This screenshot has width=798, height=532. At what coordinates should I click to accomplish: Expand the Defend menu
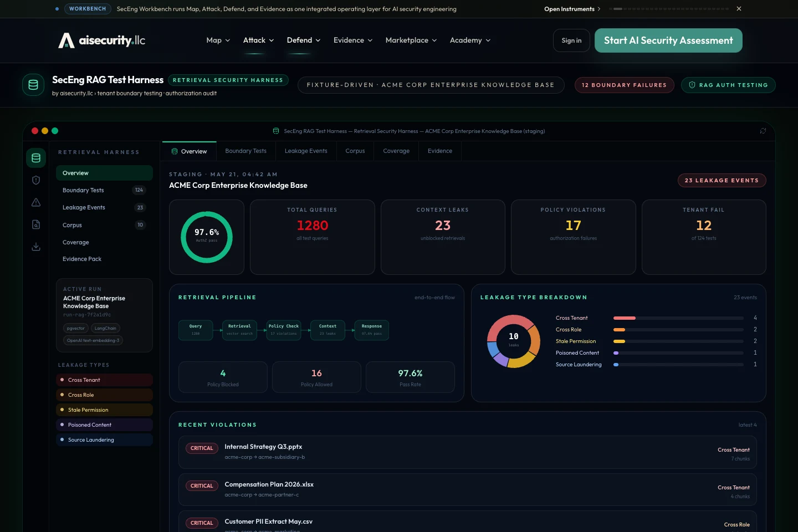303,40
